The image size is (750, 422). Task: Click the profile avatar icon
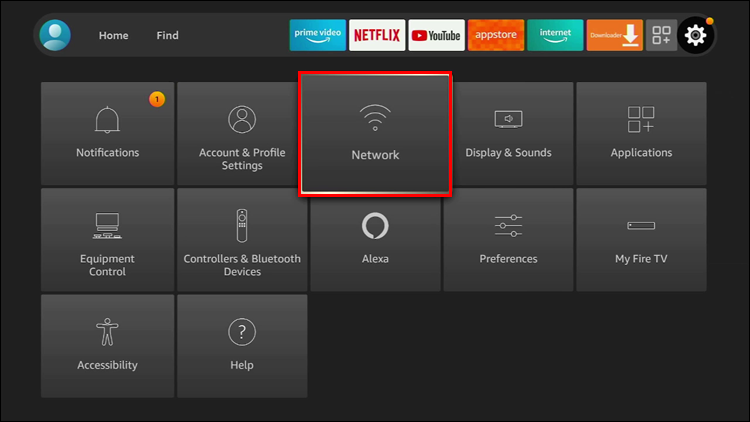pos(55,35)
